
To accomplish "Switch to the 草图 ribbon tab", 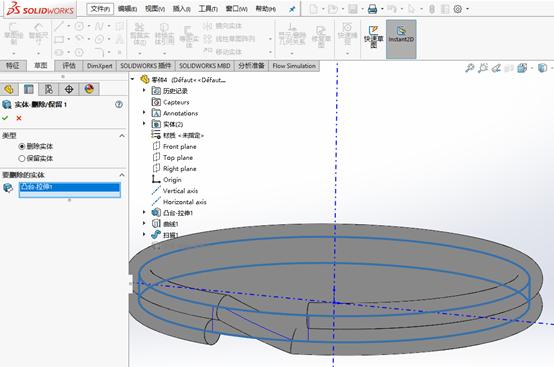I will (41, 66).
